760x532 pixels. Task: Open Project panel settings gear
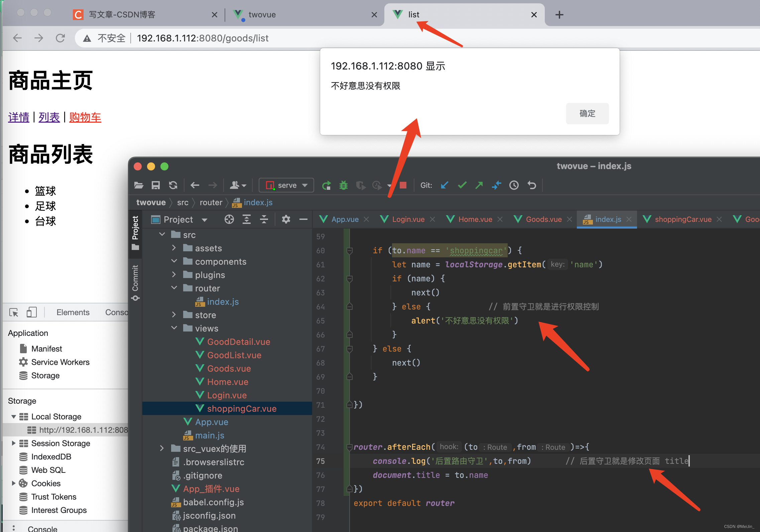pyautogui.click(x=286, y=220)
